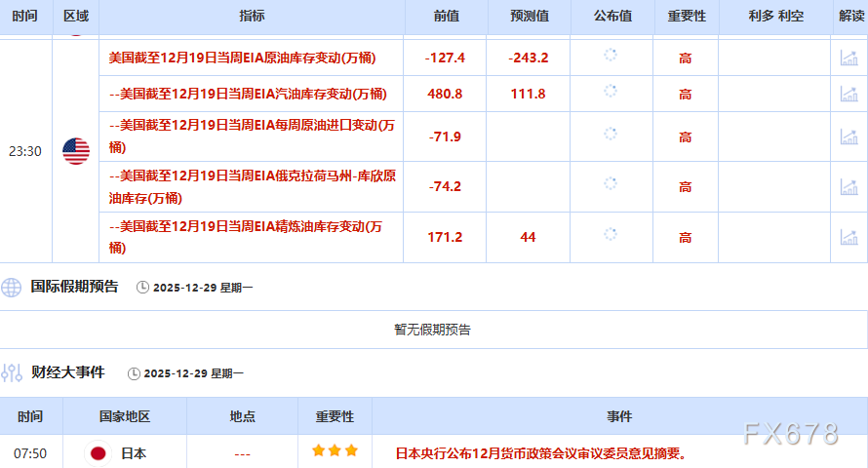The width and height of the screenshot is (868, 468).
Task: Open 日本央行公布12月货币政策会议 event link
Action: [540, 453]
